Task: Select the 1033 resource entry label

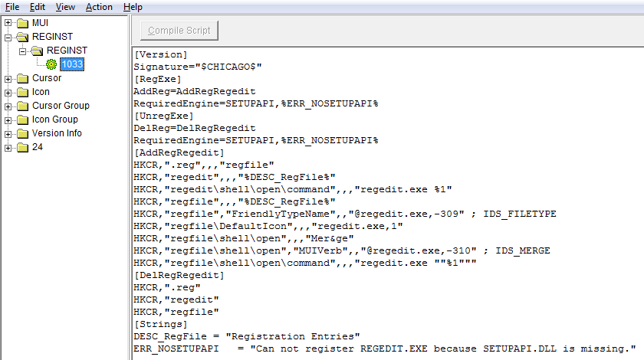Action: 72,65
